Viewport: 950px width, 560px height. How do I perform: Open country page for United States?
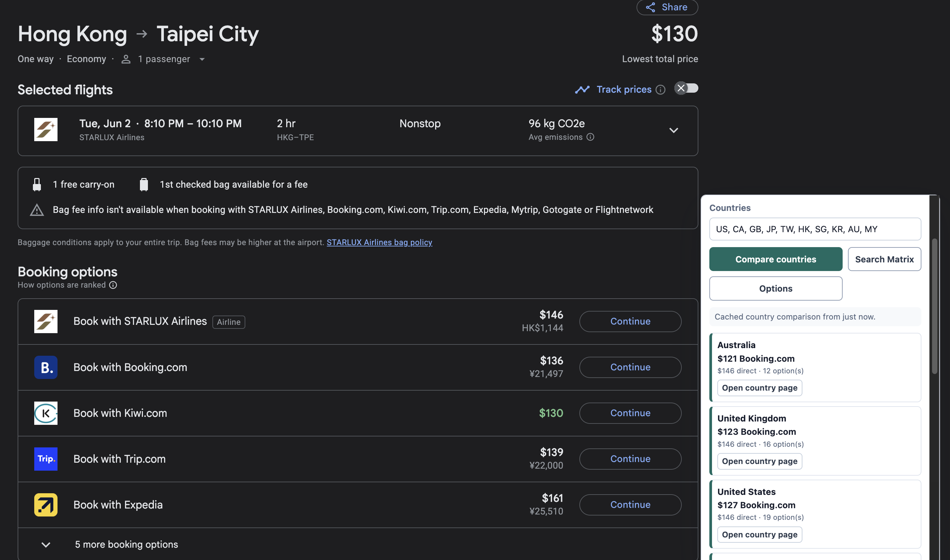[759, 535]
